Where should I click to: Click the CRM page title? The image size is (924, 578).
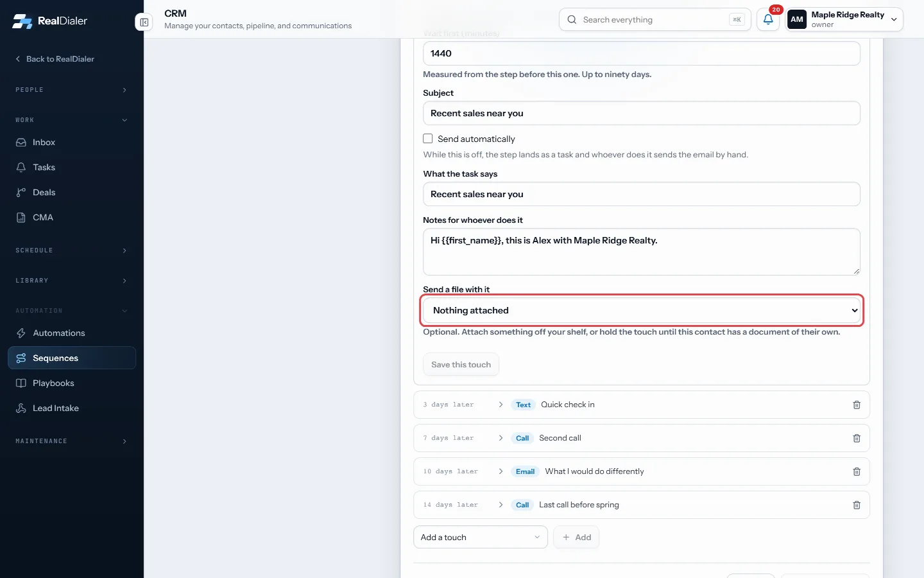click(x=175, y=13)
